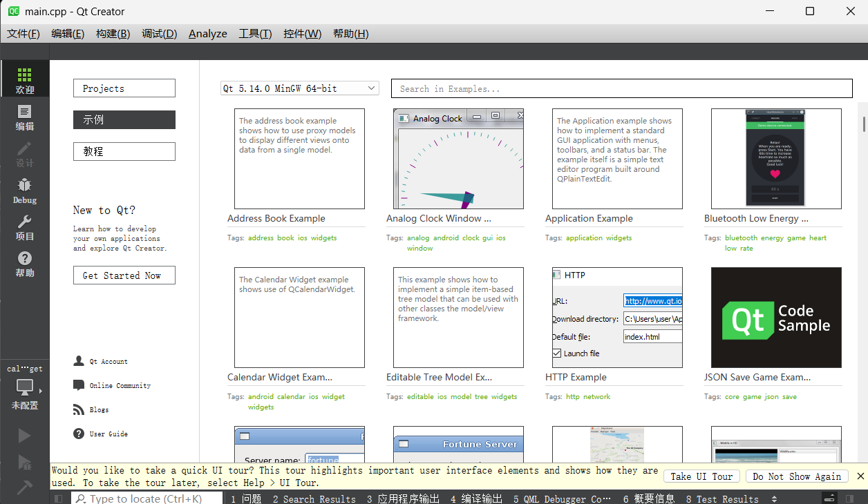Screen dimensions: 868x504
Task: Click Get Started Now button
Action: click(124, 275)
